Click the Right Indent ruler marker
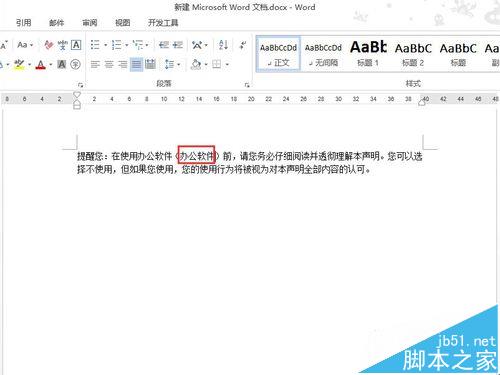 422,103
